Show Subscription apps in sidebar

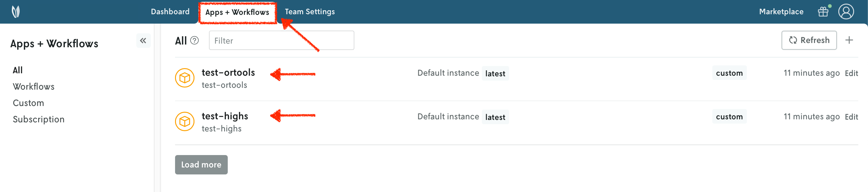click(38, 119)
